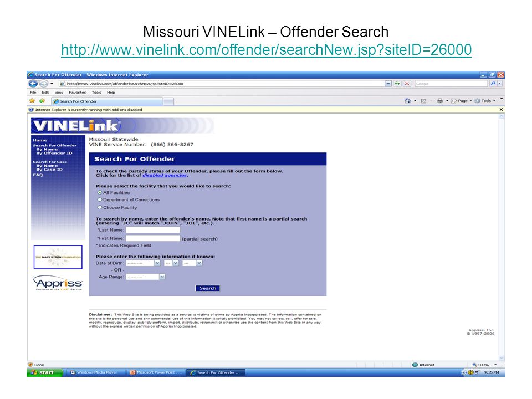Click the Add to Favorites icon

pyautogui.click(x=42, y=101)
